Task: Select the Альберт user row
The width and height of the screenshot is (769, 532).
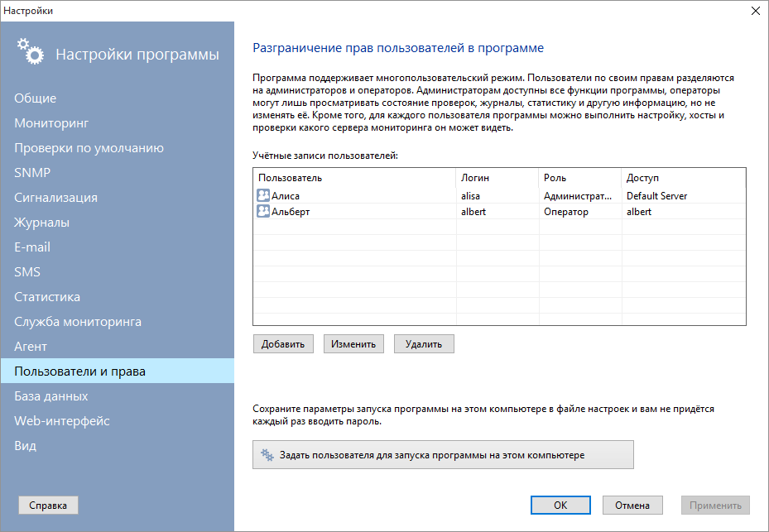Action: click(500, 211)
